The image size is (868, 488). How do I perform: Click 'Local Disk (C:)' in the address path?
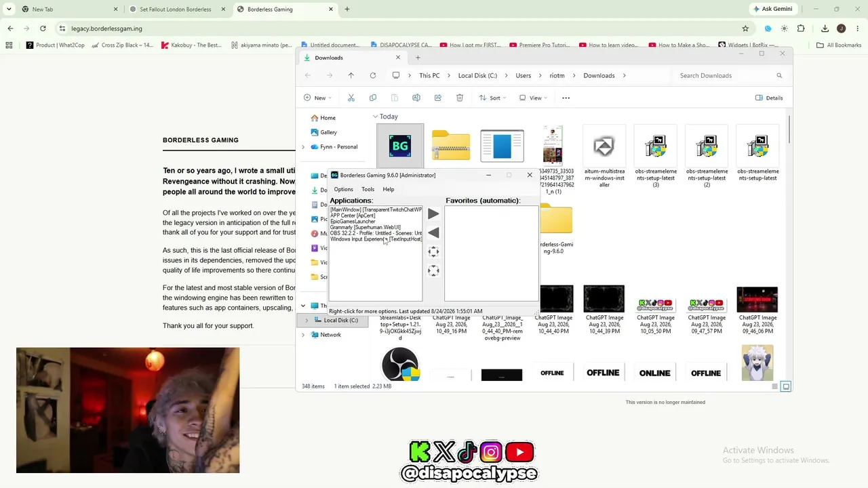pos(477,75)
